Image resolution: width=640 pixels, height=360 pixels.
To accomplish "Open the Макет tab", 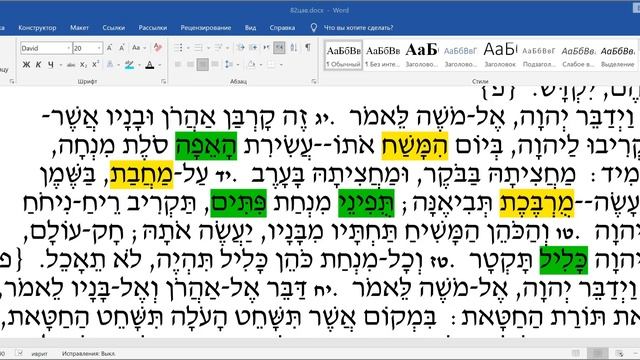I will (x=79, y=28).
